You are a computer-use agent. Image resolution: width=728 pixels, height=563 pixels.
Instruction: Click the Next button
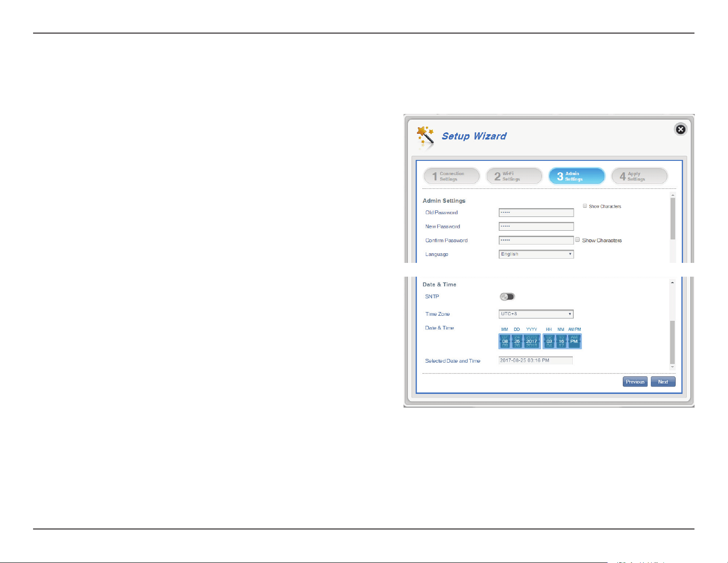click(663, 382)
